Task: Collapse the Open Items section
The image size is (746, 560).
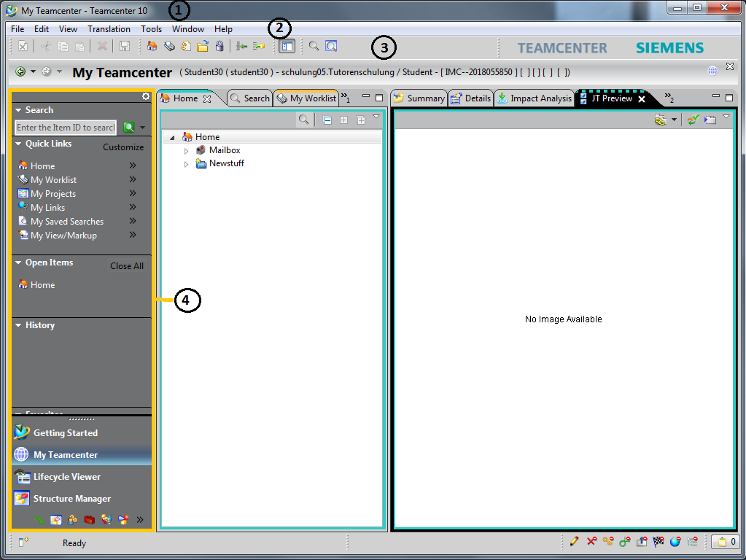Action: 18,262
